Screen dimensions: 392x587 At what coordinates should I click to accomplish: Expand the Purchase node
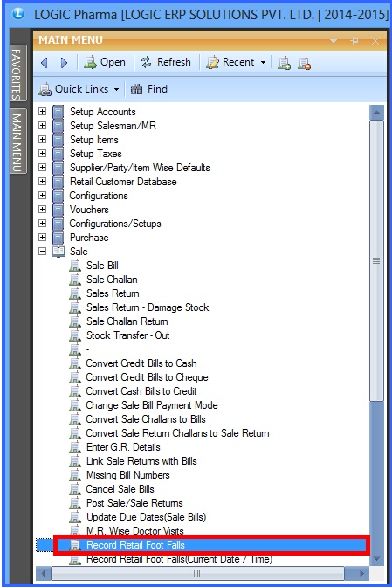tap(42, 238)
